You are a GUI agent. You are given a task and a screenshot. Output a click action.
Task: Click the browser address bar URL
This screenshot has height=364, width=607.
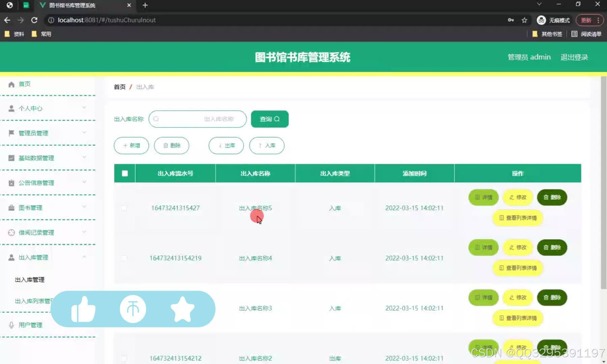(x=107, y=20)
